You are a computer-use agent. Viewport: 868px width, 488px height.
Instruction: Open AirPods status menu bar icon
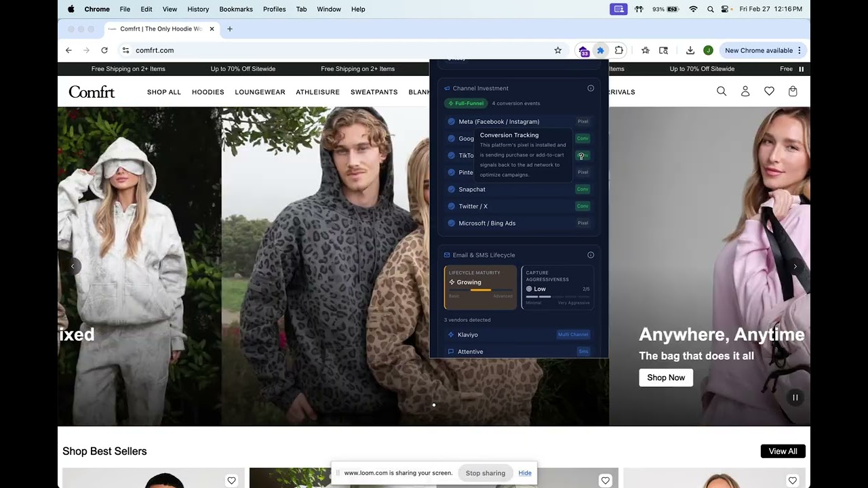coord(639,9)
